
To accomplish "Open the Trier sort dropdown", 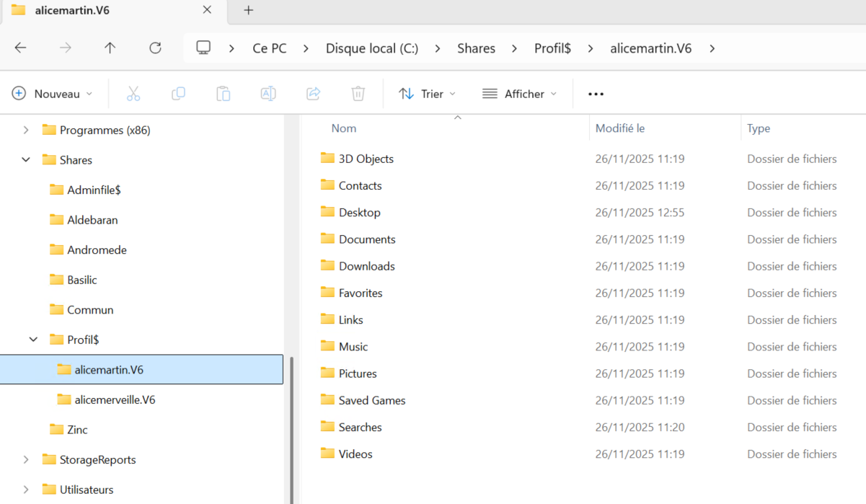I will click(428, 94).
